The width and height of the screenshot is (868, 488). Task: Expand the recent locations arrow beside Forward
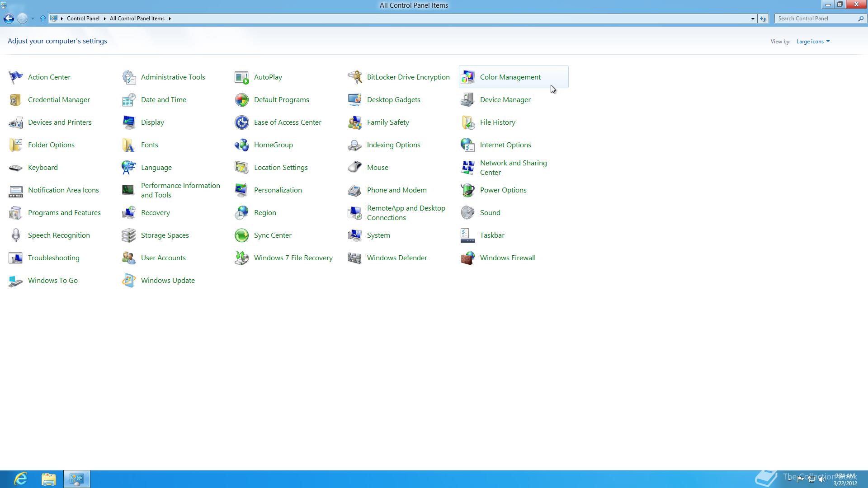[x=33, y=19]
